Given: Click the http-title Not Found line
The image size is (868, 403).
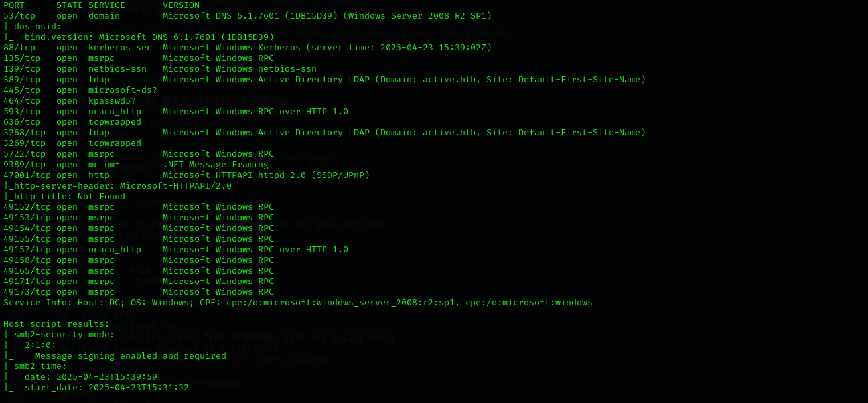Looking at the screenshot, I should (x=64, y=197).
